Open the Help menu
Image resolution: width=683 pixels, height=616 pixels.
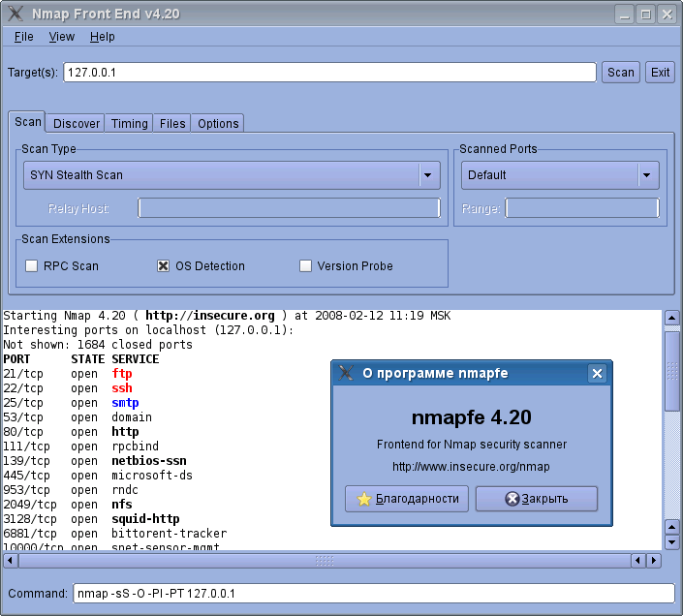tap(103, 37)
